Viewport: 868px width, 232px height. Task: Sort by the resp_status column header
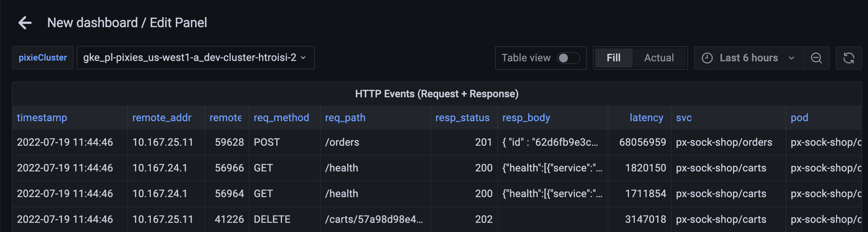[x=462, y=117]
